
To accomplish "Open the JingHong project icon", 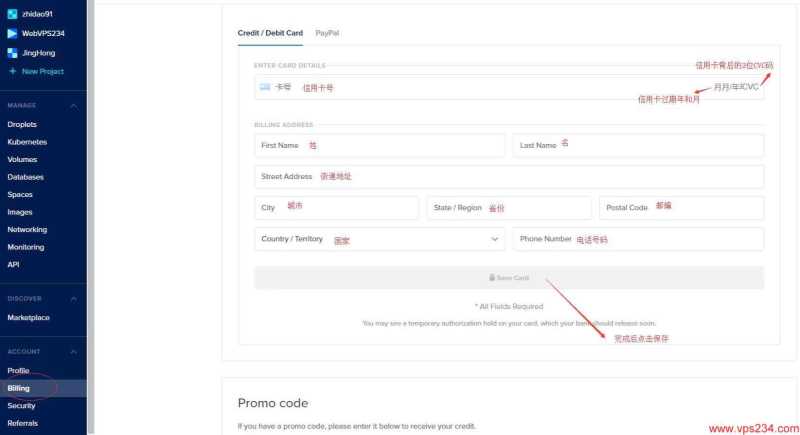I will [12, 53].
